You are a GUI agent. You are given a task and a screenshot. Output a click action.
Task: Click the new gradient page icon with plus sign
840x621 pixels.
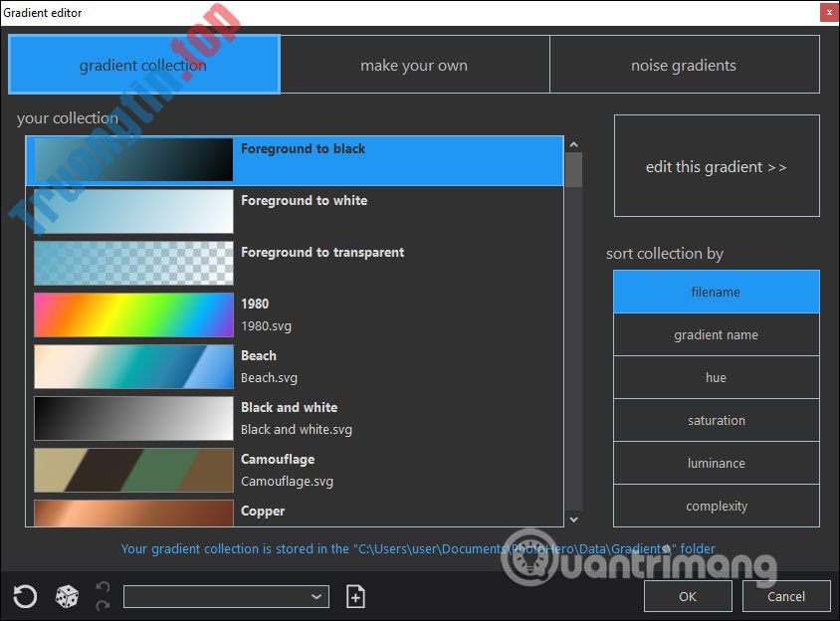click(x=354, y=595)
